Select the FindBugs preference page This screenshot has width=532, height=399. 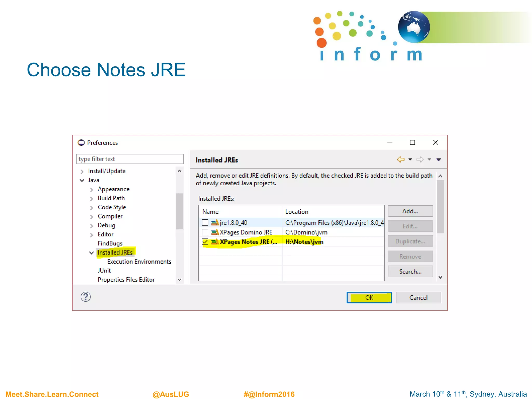110,243
